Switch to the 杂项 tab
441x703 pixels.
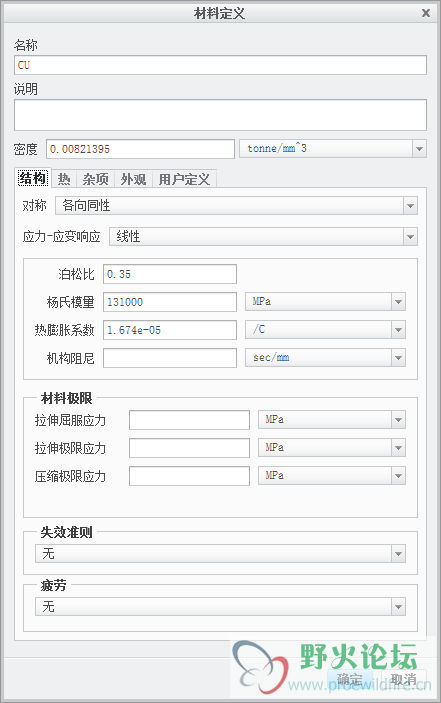point(95,179)
